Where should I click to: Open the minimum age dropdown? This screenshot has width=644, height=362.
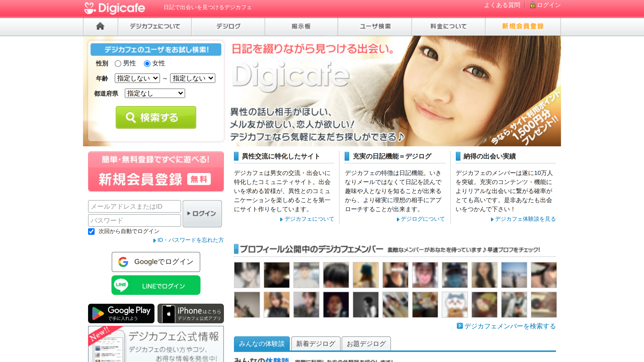coord(137,78)
